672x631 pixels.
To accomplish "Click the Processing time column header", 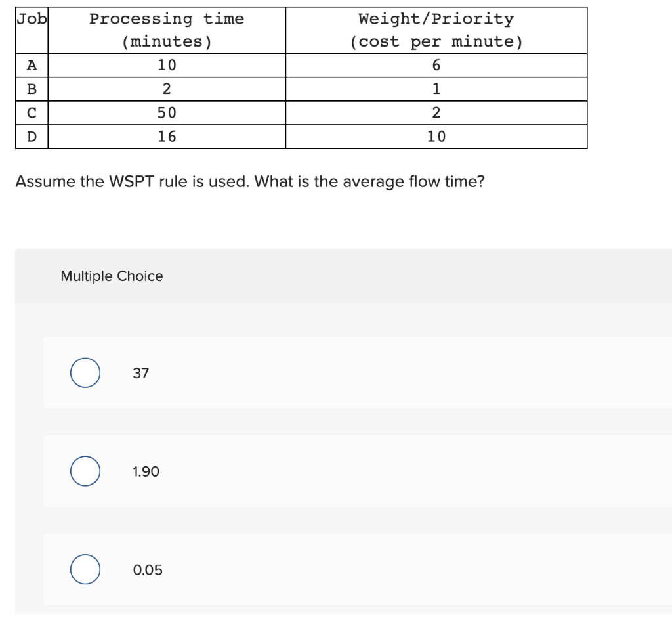I will [168, 30].
